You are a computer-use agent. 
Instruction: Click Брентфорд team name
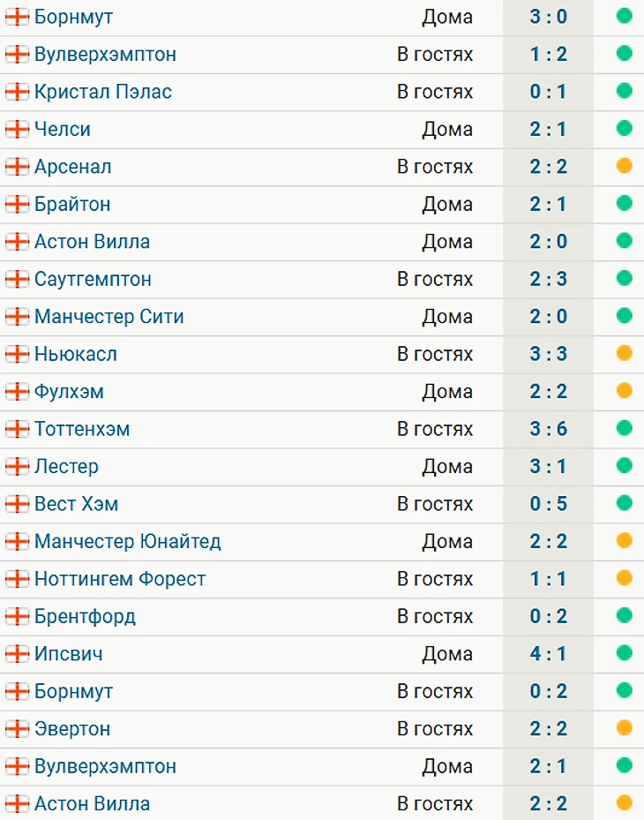85,616
